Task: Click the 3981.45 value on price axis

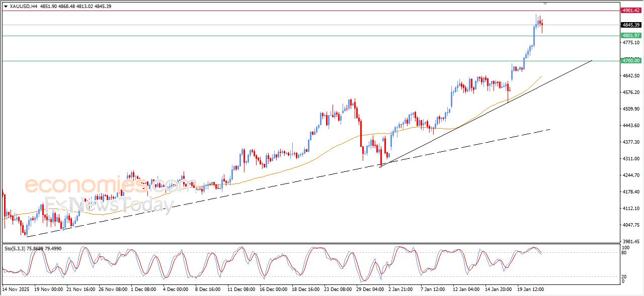Action: pyautogui.click(x=630, y=241)
